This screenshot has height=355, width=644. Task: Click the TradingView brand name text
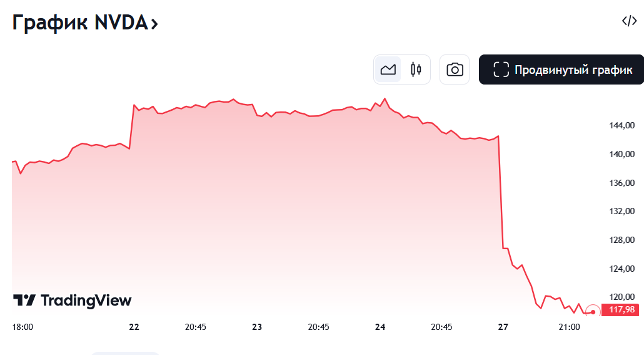(x=86, y=301)
